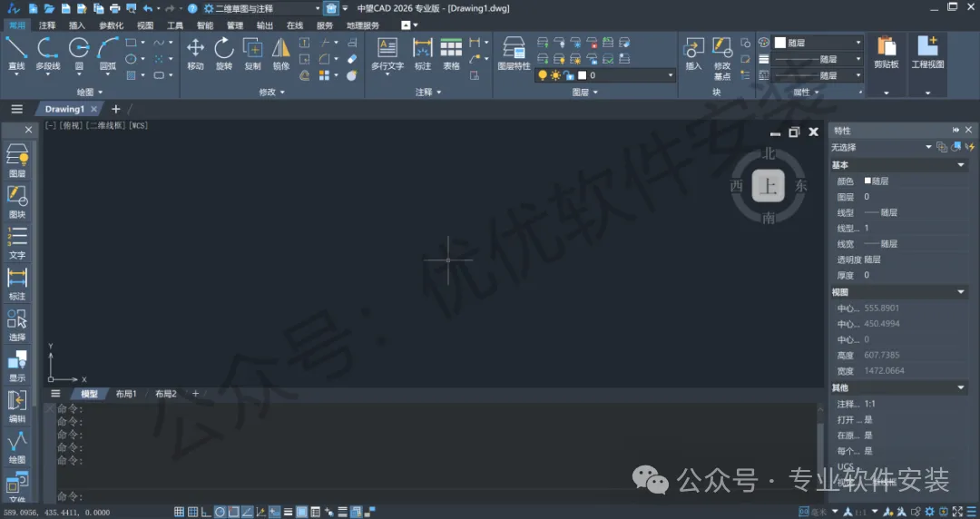
Task: Open the 图块 sidebar tool
Action: tap(17, 202)
